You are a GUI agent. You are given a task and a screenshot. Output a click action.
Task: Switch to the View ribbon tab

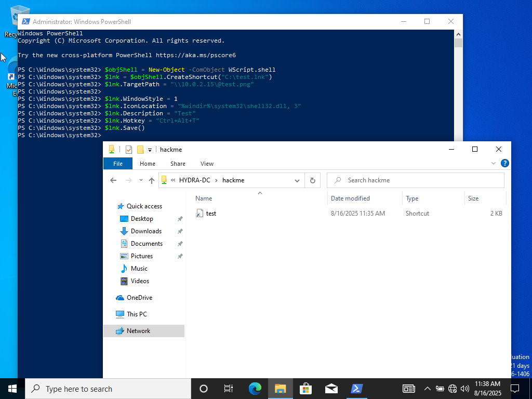click(x=207, y=164)
